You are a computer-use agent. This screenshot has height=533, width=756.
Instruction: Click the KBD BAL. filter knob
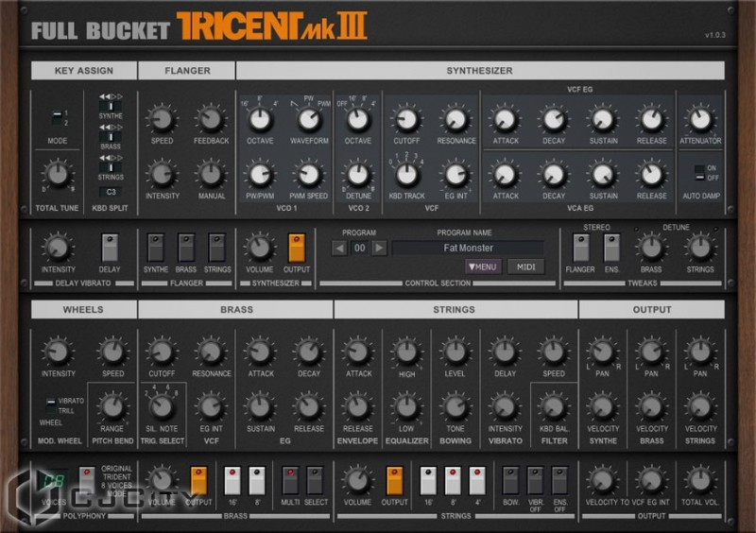(554, 407)
